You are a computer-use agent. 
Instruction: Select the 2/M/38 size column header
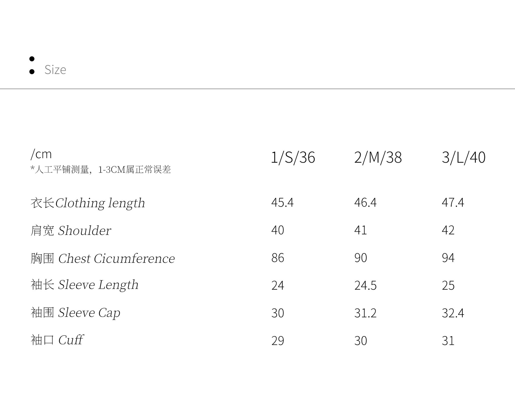(x=378, y=157)
